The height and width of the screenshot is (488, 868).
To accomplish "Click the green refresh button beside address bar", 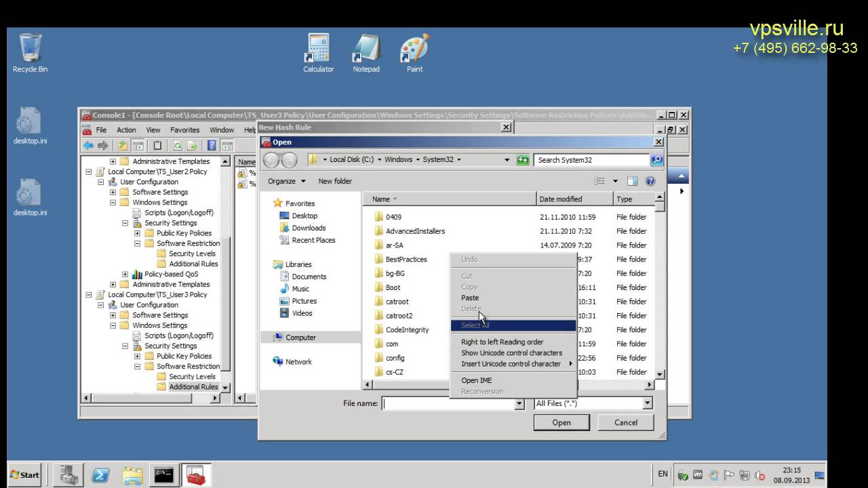I will pos(522,160).
